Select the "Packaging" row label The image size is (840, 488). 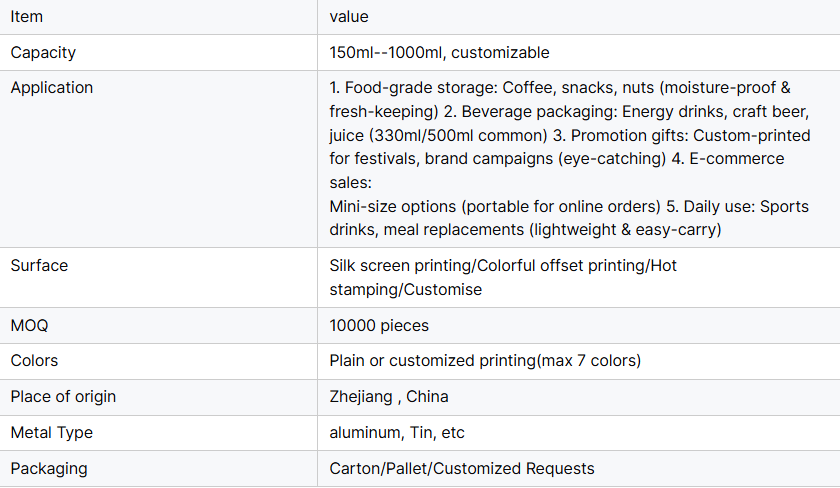[x=49, y=469]
